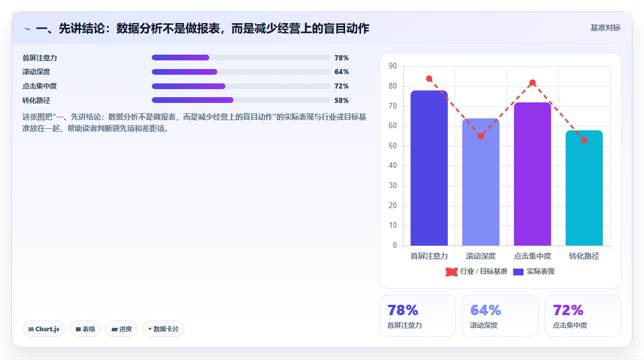Click the 进度 tag

[x=121, y=329]
